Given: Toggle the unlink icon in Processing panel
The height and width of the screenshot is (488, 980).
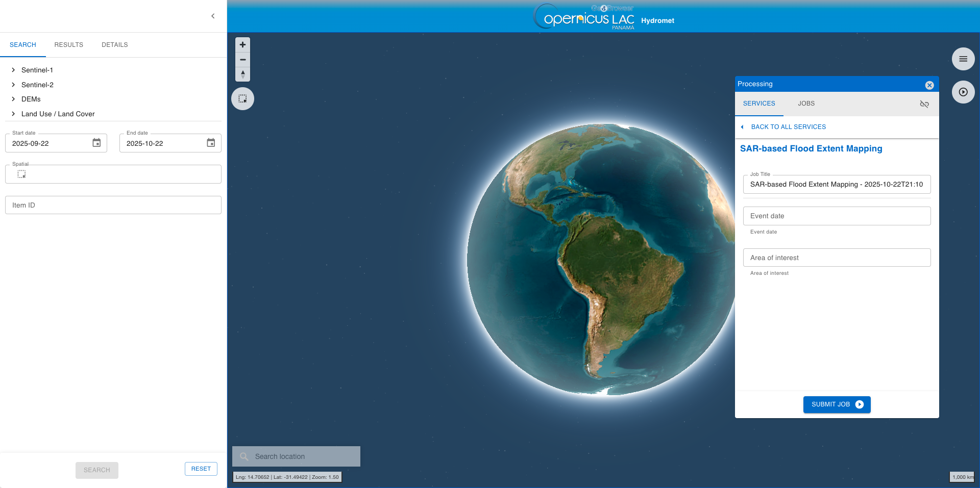Looking at the screenshot, I should [924, 104].
